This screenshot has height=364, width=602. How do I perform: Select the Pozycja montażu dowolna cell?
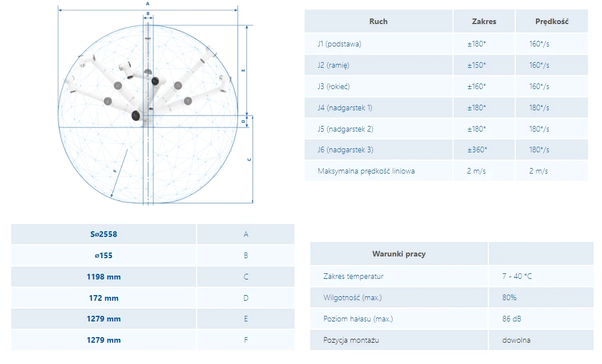pos(541,340)
